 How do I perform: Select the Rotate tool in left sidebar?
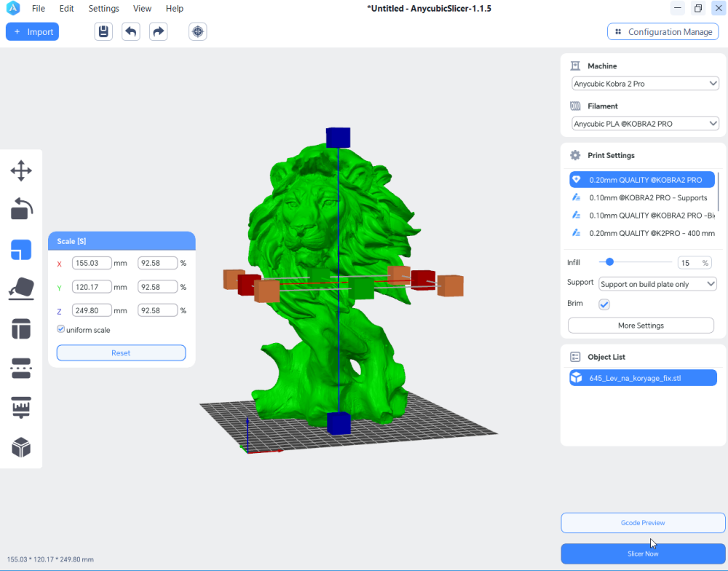tap(21, 208)
